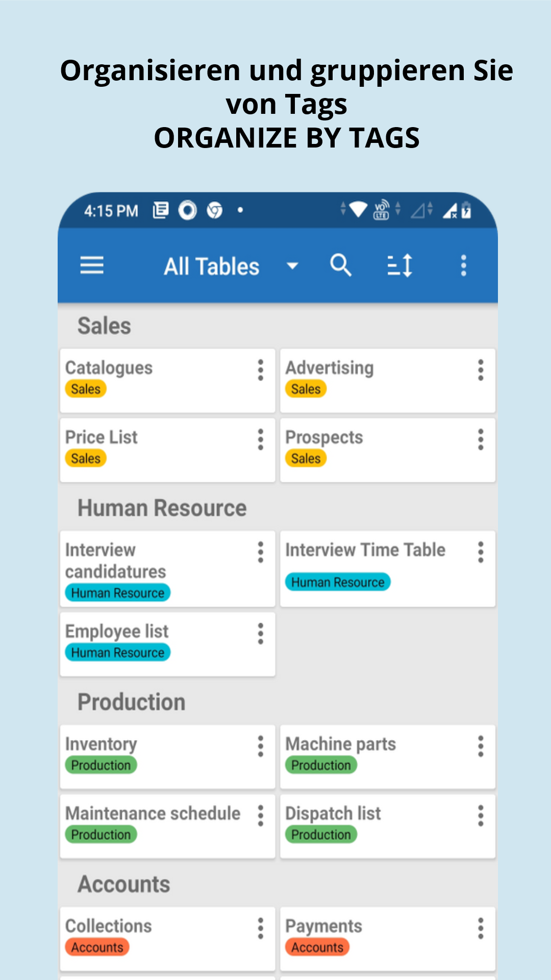Image resolution: width=551 pixels, height=980 pixels.
Task: Open the sort order icon
Action: [x=400, y=265]
